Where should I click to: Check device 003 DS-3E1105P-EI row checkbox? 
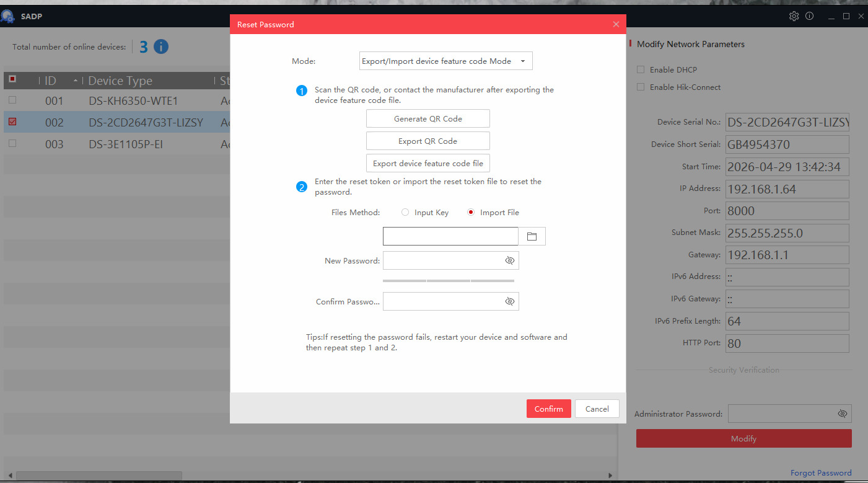pos(12,144)
